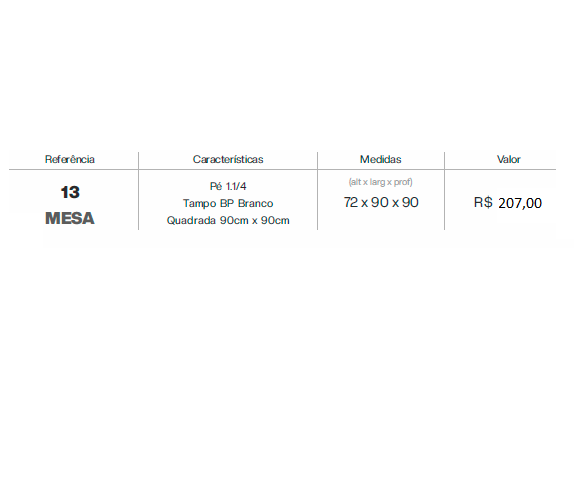Click the word Quadrada
The image size is (574, 482).
[x=191, y=221]
